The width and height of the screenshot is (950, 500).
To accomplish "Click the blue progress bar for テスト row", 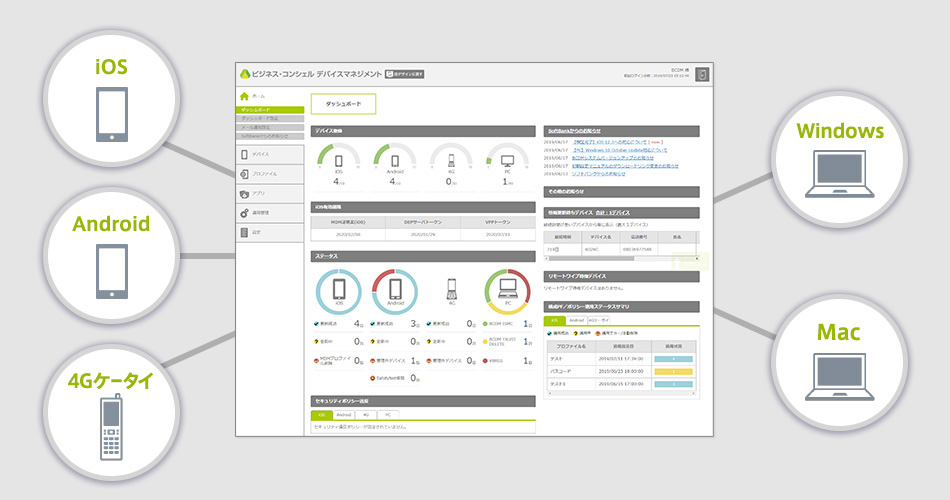I will point(673,359).
